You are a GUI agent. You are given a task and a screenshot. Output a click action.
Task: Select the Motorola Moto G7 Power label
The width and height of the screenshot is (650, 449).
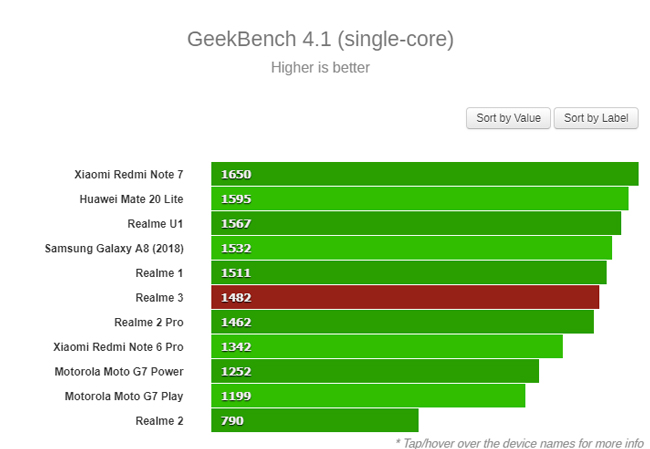(x=119, y=371)
